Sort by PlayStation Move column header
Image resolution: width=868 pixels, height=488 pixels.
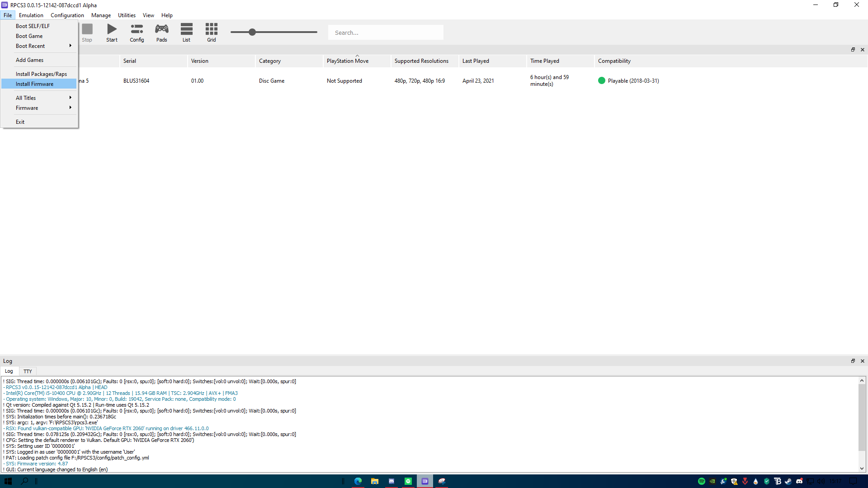(x=357, y=61)
